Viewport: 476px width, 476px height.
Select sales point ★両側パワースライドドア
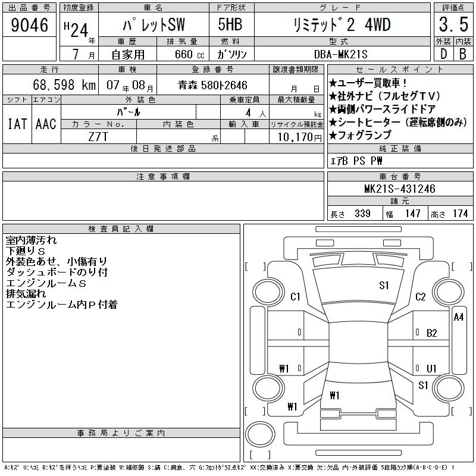point(382,109)
